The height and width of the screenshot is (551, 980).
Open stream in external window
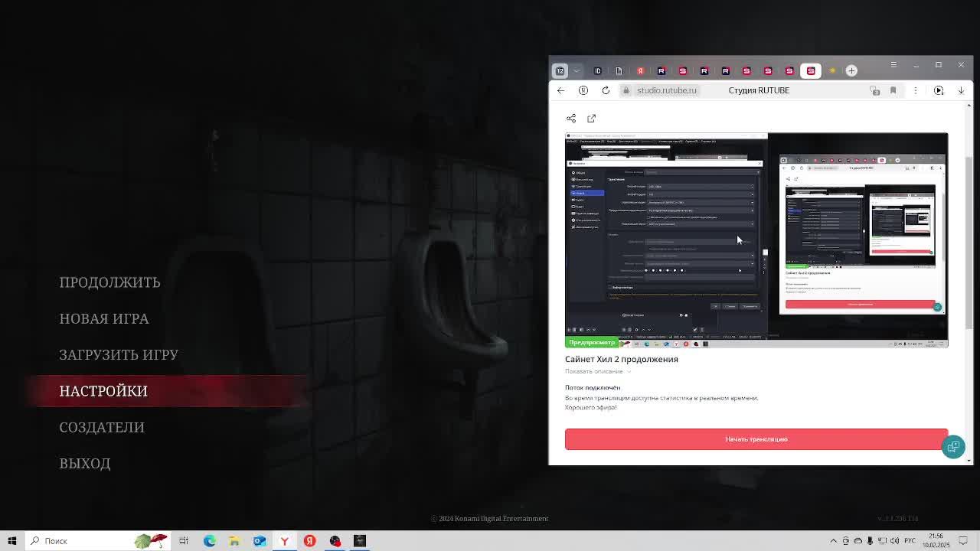pos(591,119)
